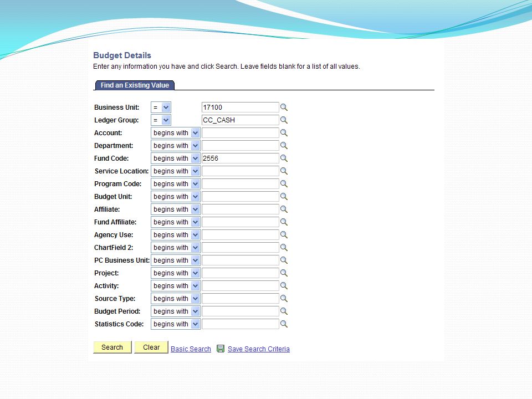Focus the Project text field
Image resolution: width=532 pixels, height=399 pixels.
[x=240, y=273]
